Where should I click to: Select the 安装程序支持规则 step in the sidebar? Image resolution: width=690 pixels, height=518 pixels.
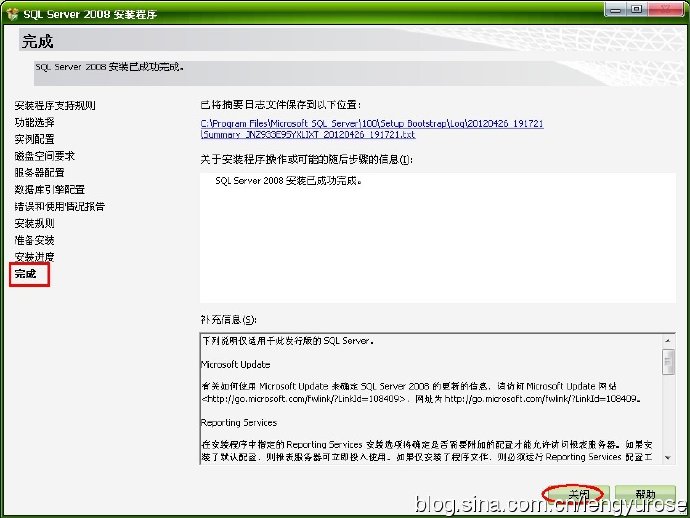pyautogui.click(x=55, y=106)
